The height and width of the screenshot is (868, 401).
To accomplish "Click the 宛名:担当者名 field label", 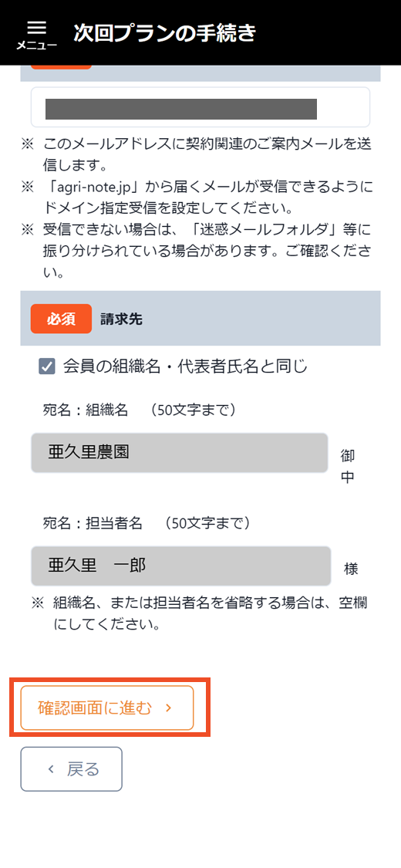I will point(93,523).
